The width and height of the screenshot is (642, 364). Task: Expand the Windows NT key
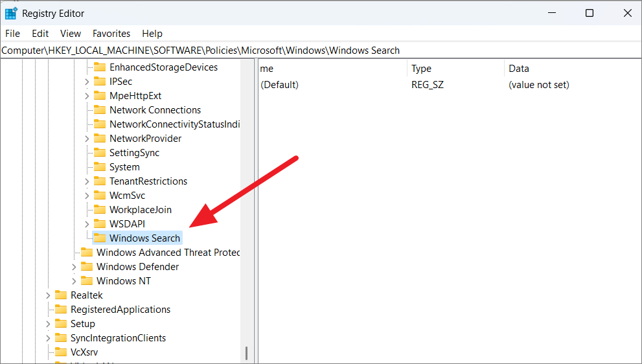[74, 281]
